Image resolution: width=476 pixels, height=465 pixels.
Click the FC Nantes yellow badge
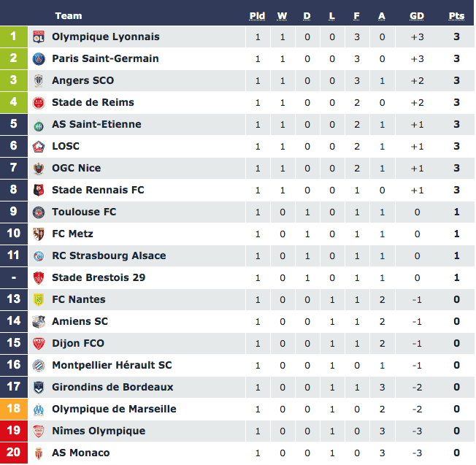click(39, 299)
